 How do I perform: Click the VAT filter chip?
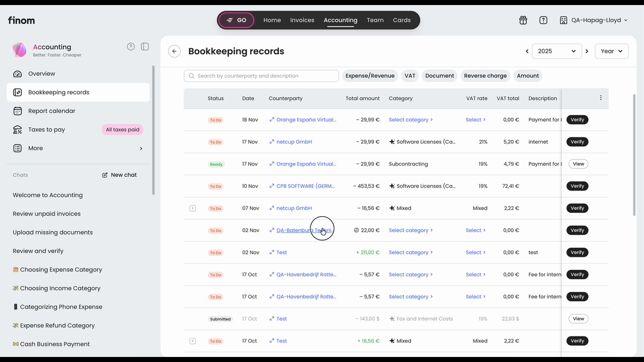coord(410,76)
